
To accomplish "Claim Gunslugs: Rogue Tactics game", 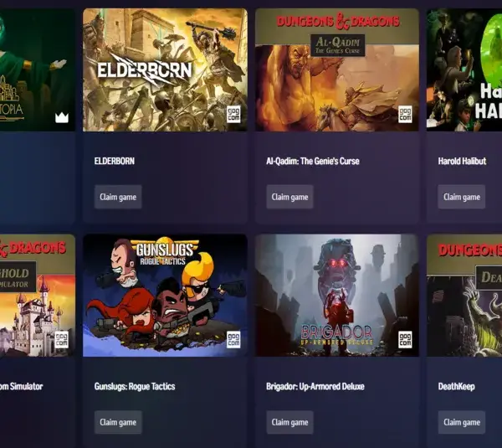I will click(118, 422).
